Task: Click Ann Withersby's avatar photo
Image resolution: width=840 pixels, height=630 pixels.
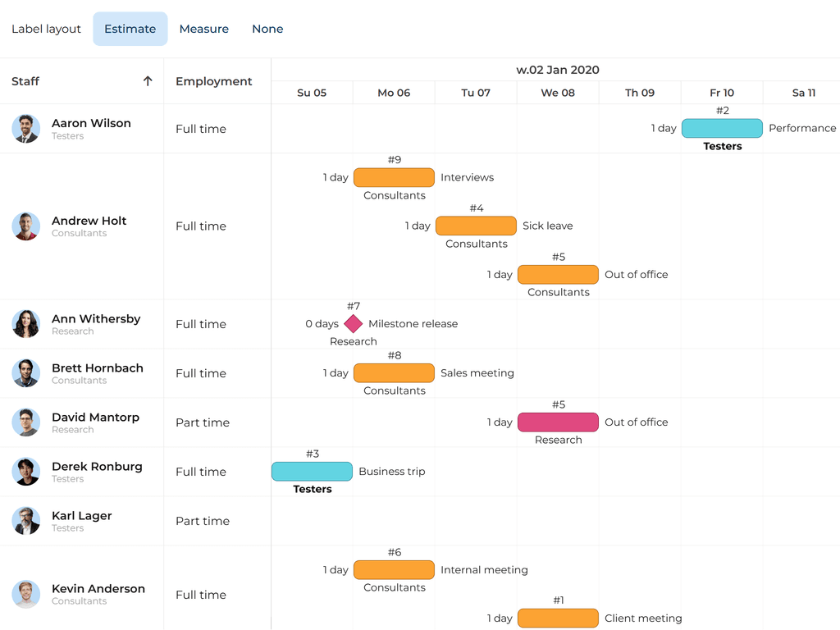Action: click(x=26, y=324)
